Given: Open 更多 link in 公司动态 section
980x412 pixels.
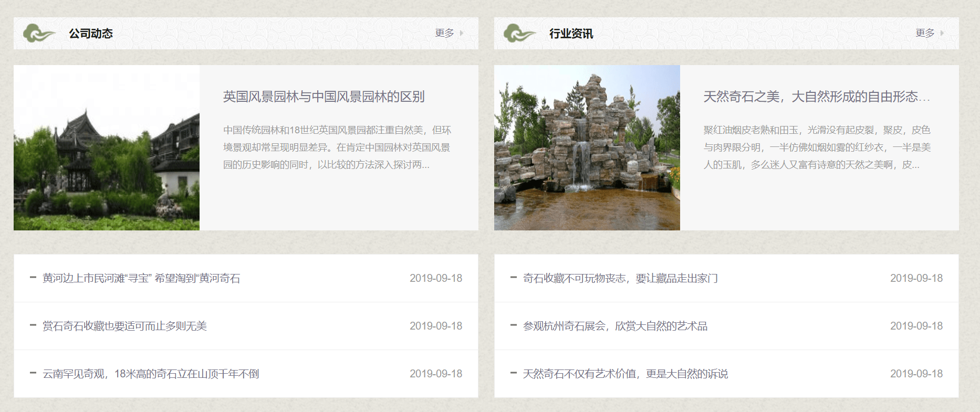Looking at the screenshot, I should [x=444, y=33].
